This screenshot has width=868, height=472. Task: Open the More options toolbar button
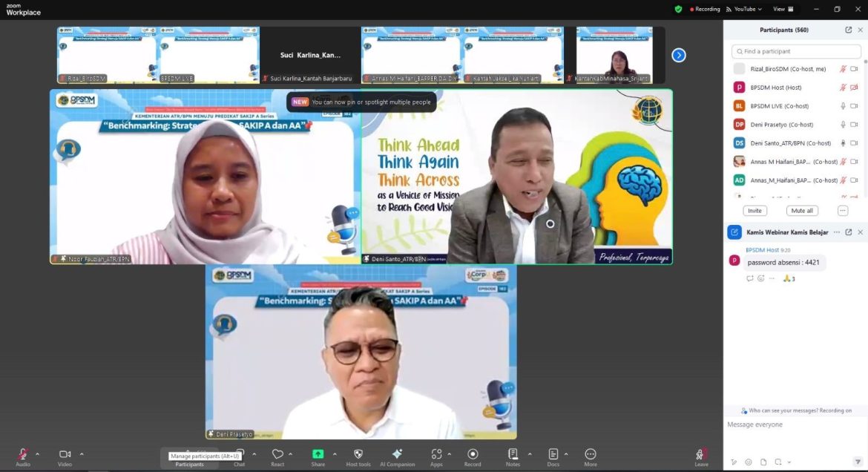tap(590, 457)
